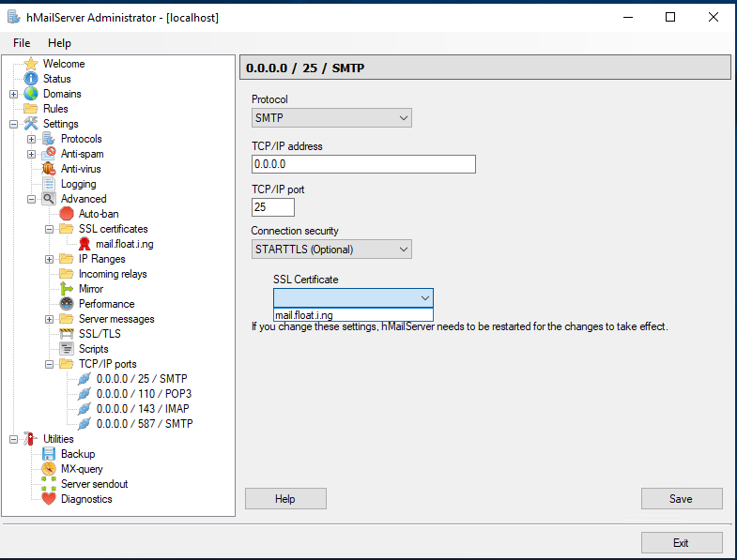Click the Anti-spam envelope icon
Viewport: 737px width, 560px height.
point(49,154)
